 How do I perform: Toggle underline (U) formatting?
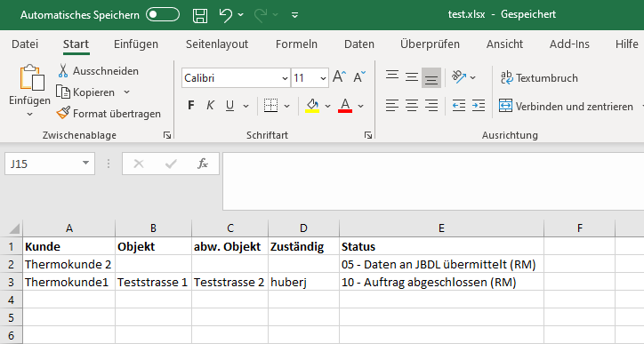pos(229,106)
